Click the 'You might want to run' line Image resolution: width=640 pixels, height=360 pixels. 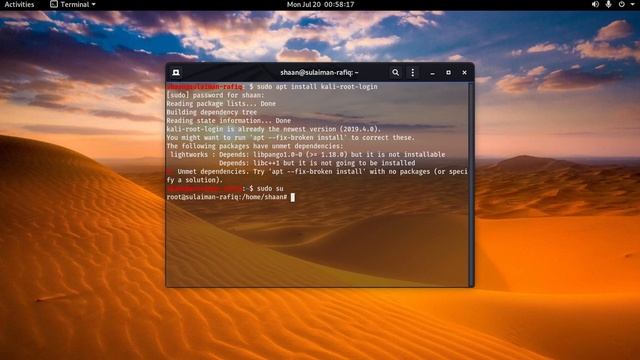tap(291, 138)
